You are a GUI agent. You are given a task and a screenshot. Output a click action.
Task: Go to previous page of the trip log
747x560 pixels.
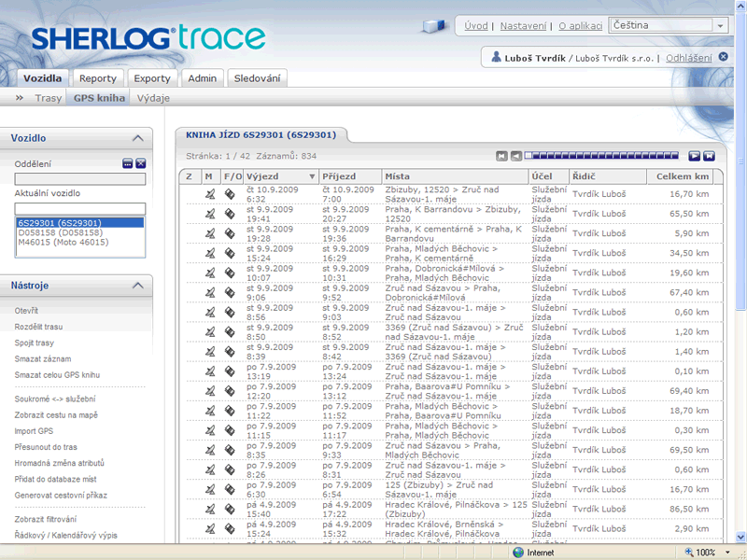[x=516, y=156]
